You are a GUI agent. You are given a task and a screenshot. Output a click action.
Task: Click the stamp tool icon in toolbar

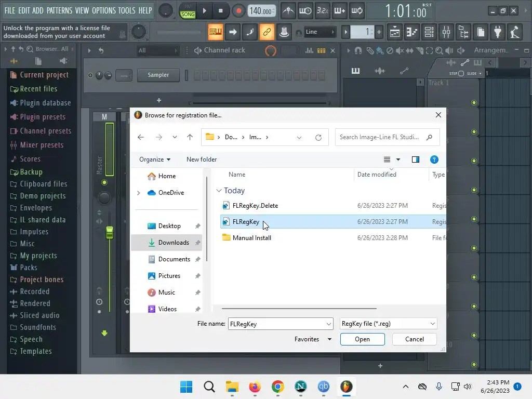coord(284,32)
